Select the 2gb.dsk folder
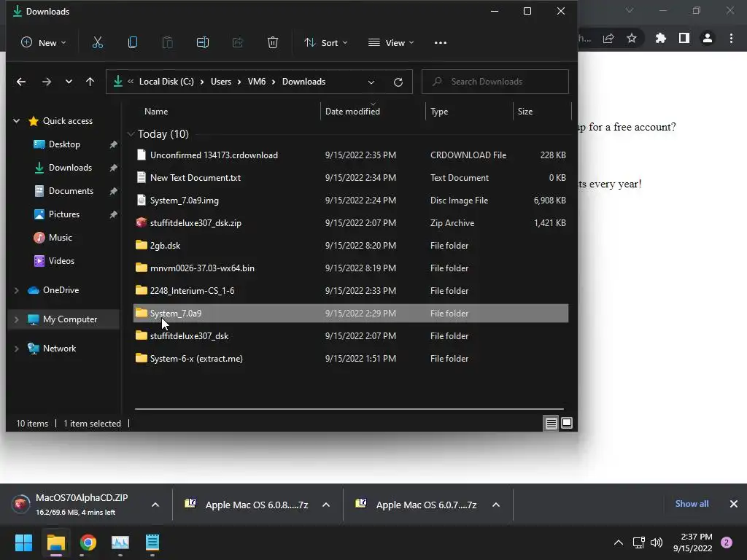The height and width of the screenshot is (560, 747). click(351, 246)
